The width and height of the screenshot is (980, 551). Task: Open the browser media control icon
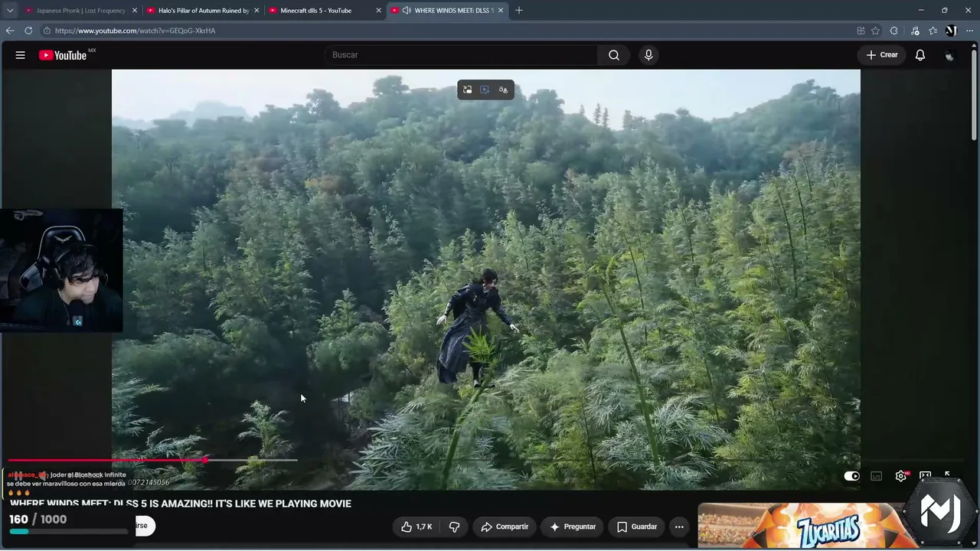(x=915, y=31)
